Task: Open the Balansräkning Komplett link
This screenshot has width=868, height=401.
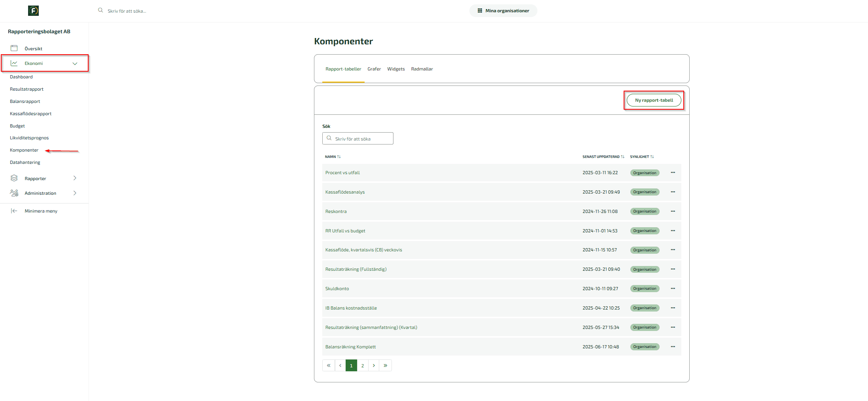Action: click(350, 347)
